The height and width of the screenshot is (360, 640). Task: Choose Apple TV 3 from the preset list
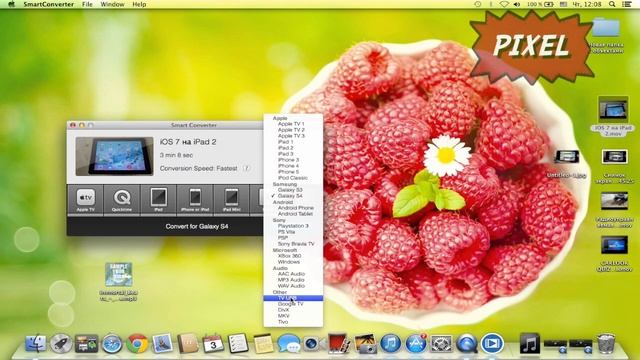click(x=291, y=136)
